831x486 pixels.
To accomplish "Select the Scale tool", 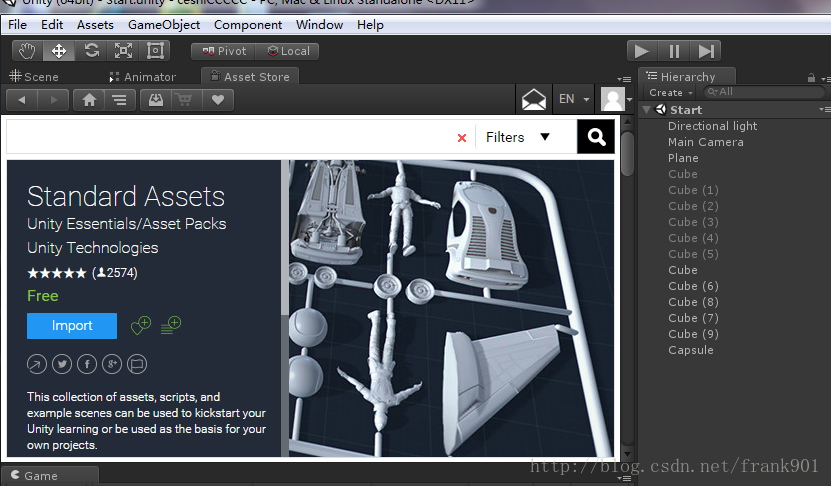I will pos(123,51).
